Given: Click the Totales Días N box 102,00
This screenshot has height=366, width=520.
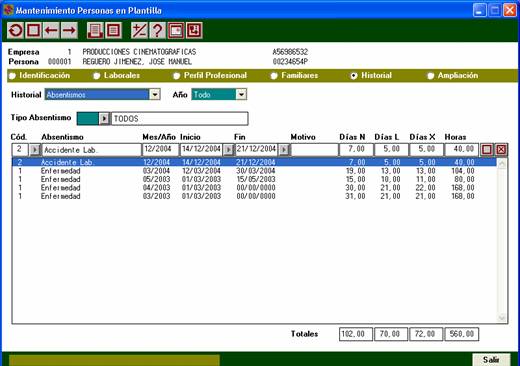Looking at the screenshot, I should 356,334.
